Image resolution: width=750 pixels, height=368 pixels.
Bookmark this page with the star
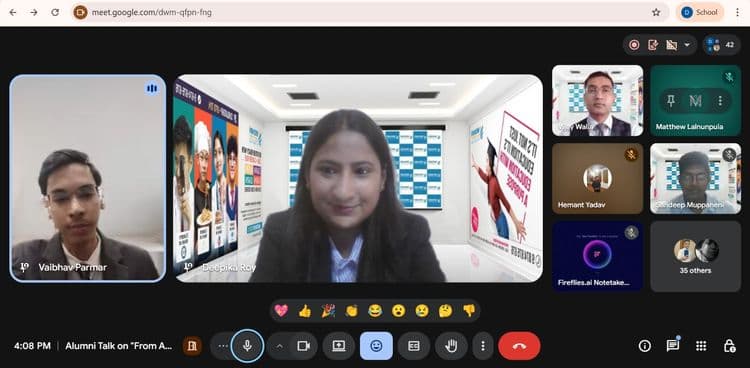pos(656,12)
